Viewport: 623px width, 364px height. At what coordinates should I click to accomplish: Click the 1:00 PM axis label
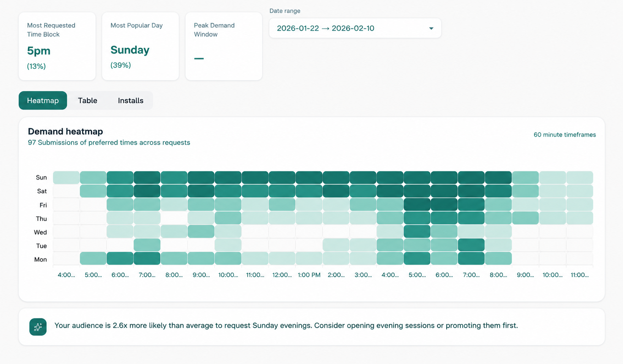pyautogui.click(x=309, y=275)
